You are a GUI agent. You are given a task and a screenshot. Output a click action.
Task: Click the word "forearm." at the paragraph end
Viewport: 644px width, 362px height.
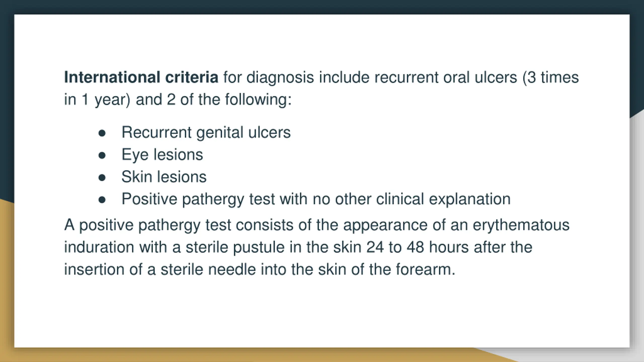pyautogui.click(x=426, y=269)
